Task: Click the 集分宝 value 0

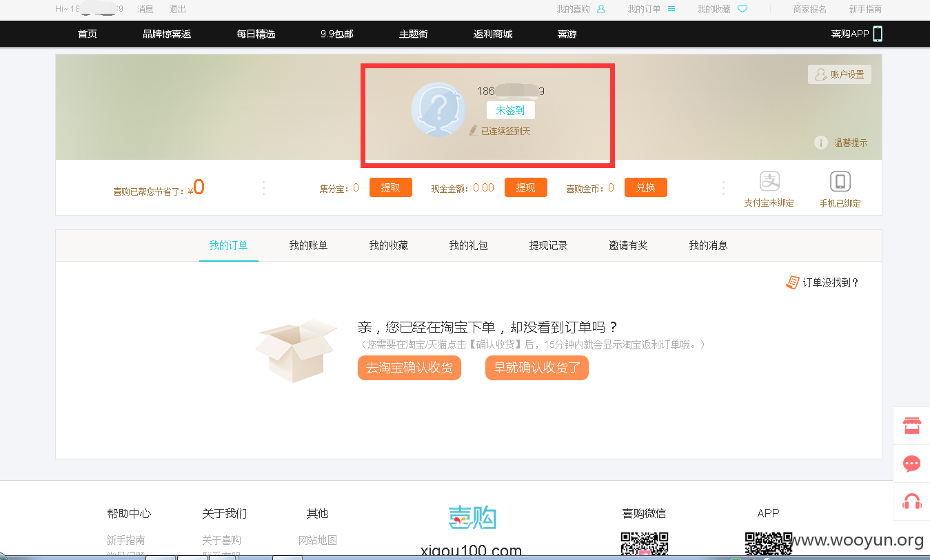Action: [x=356, y=187]
